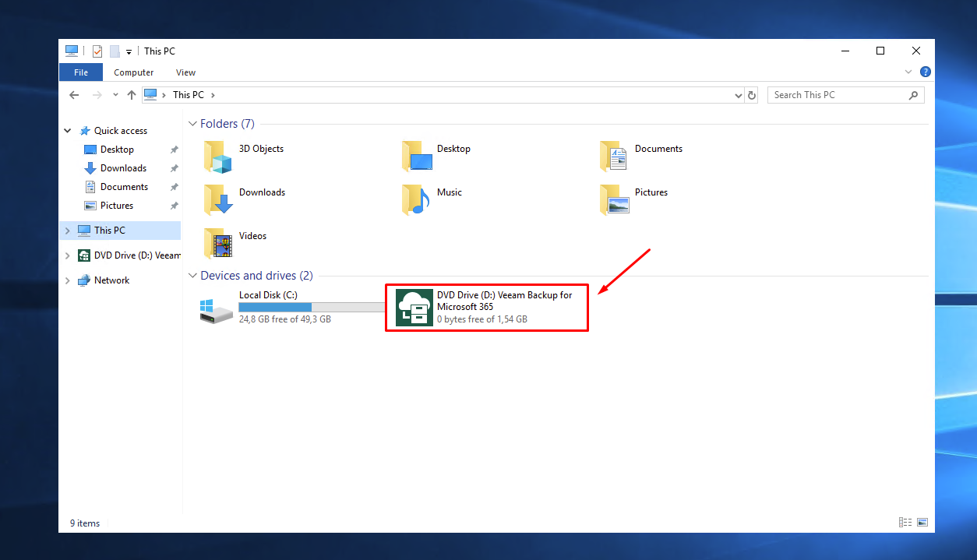Click the This PC breadcrumb in address bar
This screenshot has width=977, height=560.
189,95
